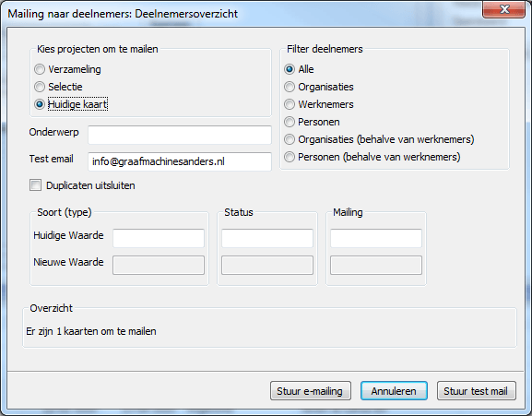Send a test via Stuur test mail

coord(477,391)
